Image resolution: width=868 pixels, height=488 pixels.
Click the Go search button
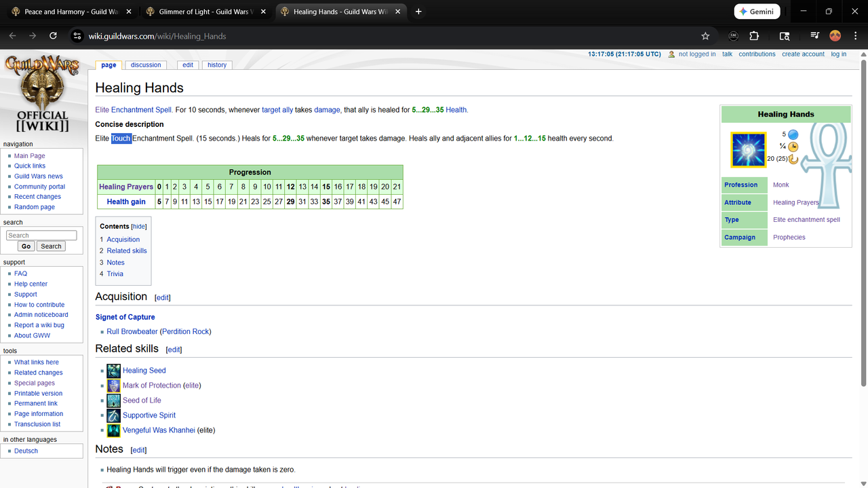26,246
